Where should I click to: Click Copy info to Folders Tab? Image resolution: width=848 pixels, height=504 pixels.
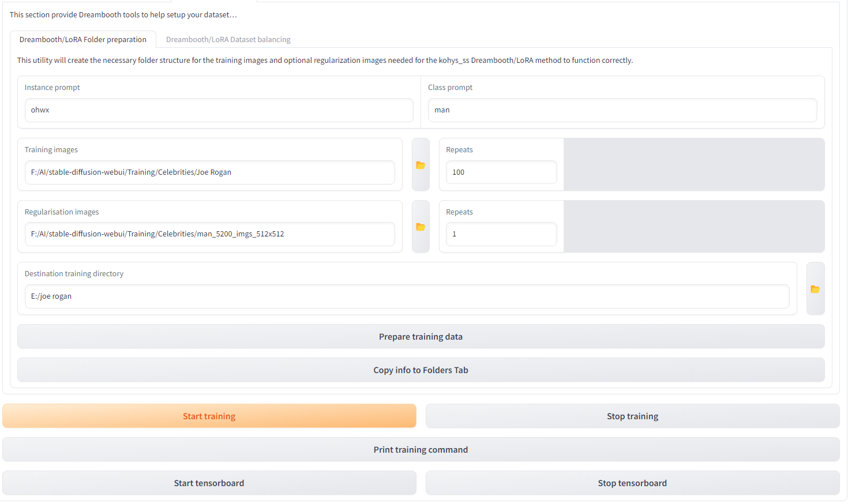point(421,370)
